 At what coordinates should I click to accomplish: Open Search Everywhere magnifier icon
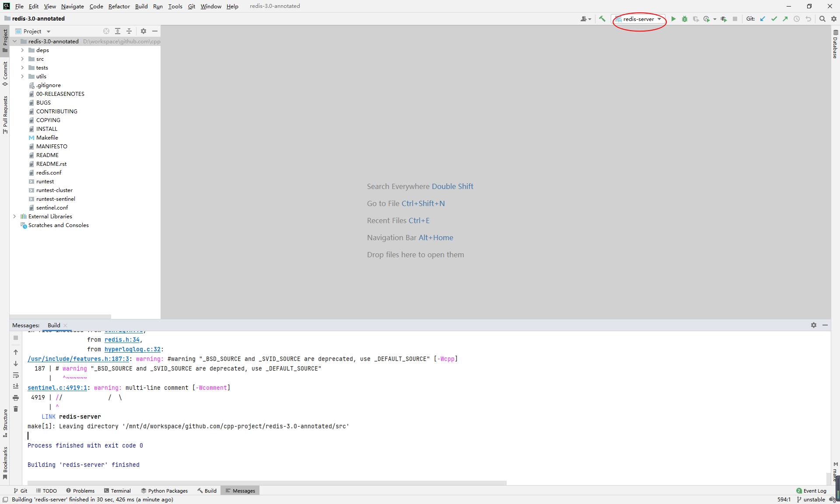click(822, 19)
